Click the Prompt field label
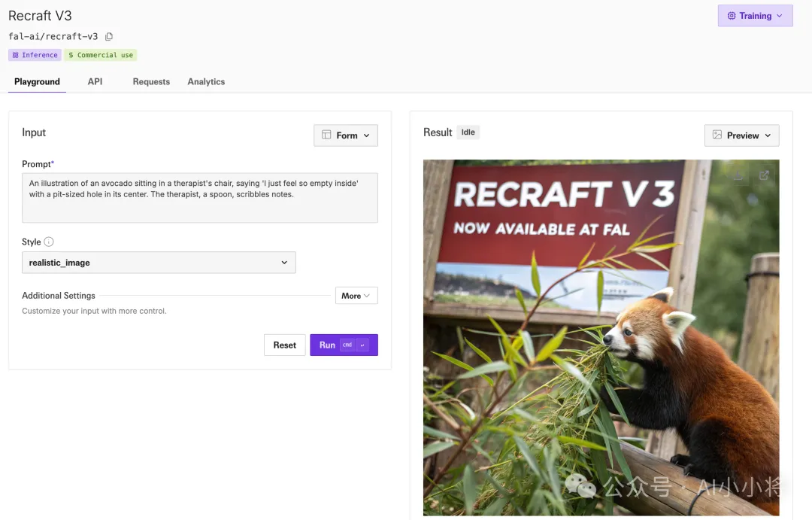This screenshot has height=520, width=812. click(x=38, y=164)
